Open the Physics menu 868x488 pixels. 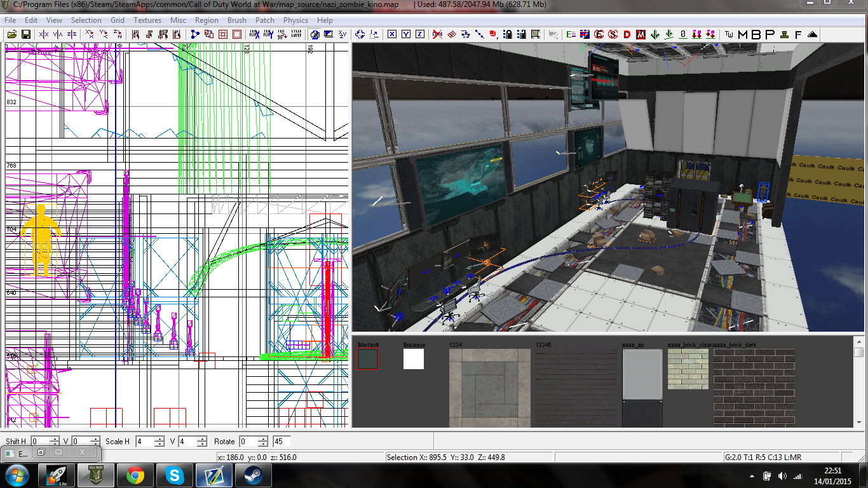coord(295,20)
